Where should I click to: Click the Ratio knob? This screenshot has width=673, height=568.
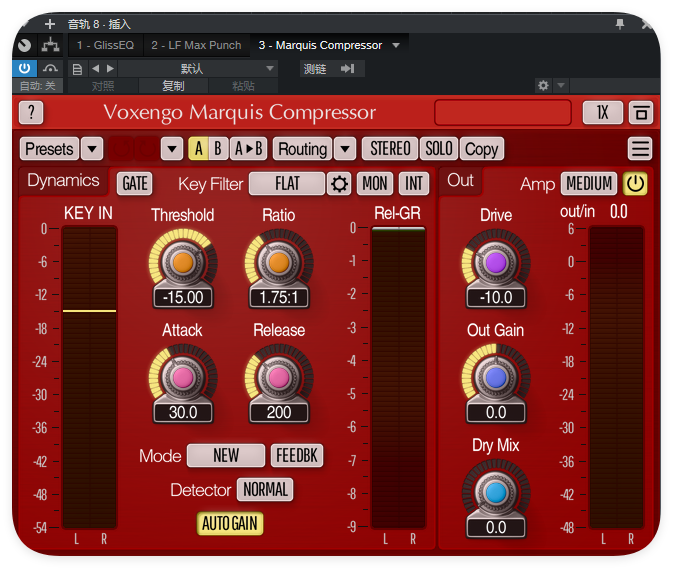click(279, 262)
